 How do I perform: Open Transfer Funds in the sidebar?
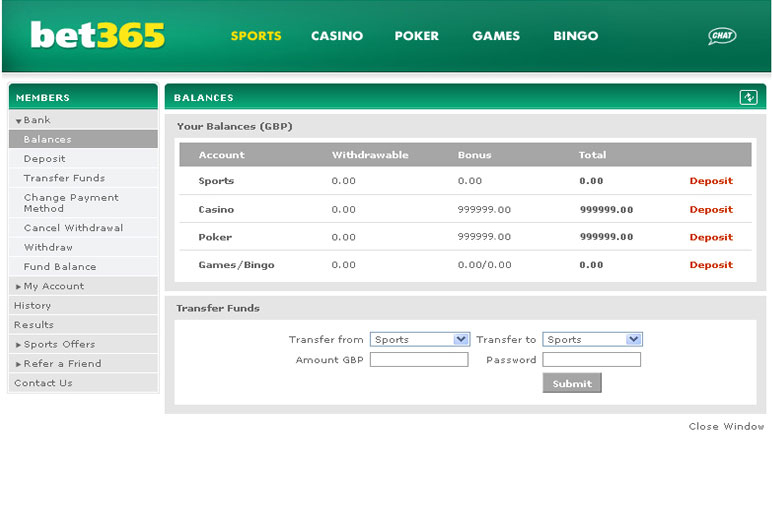point(83,178)
